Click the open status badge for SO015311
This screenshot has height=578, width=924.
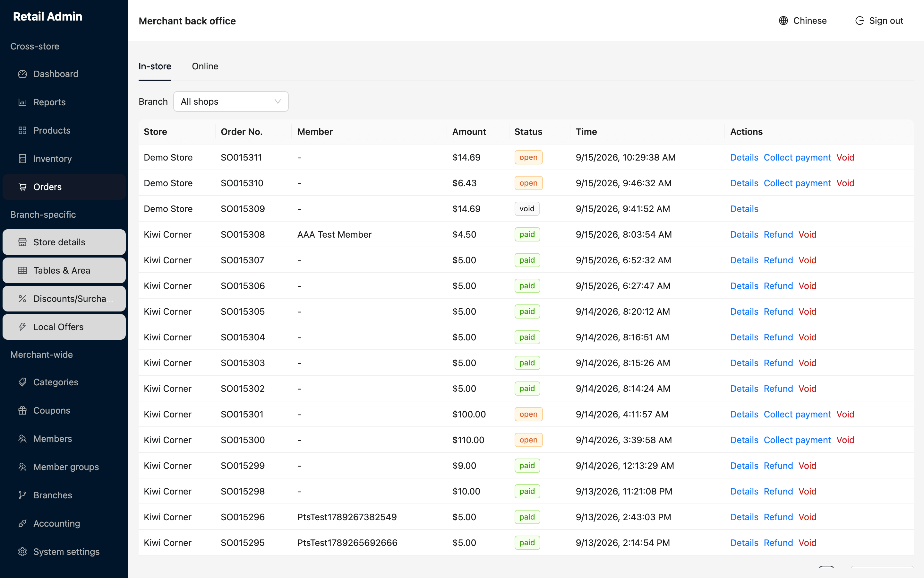[528, 157]
